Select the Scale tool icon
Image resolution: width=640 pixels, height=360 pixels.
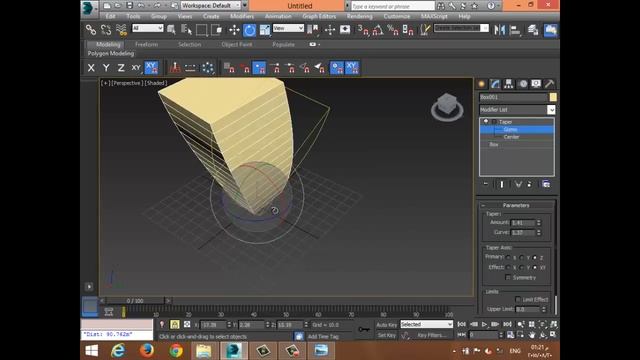264,30
